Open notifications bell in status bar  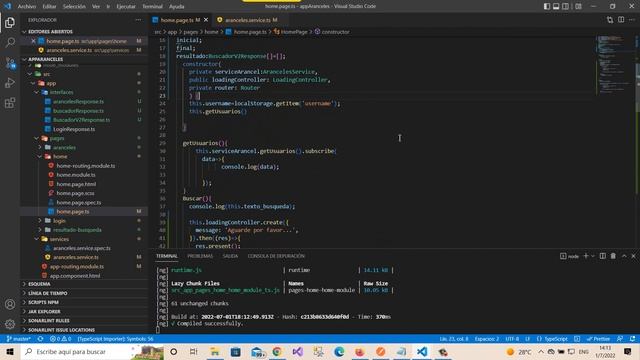point(632,339)
